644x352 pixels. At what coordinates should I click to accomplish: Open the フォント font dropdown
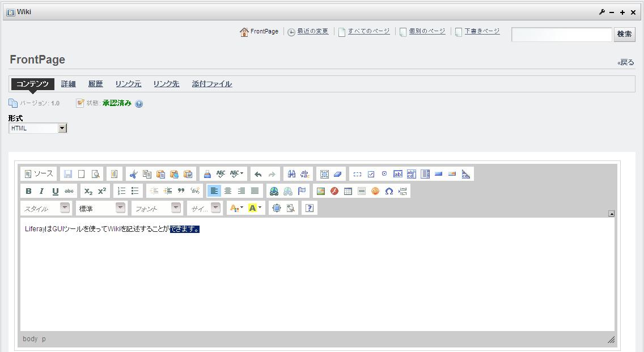pyautogui.click(x=176, y=208)
